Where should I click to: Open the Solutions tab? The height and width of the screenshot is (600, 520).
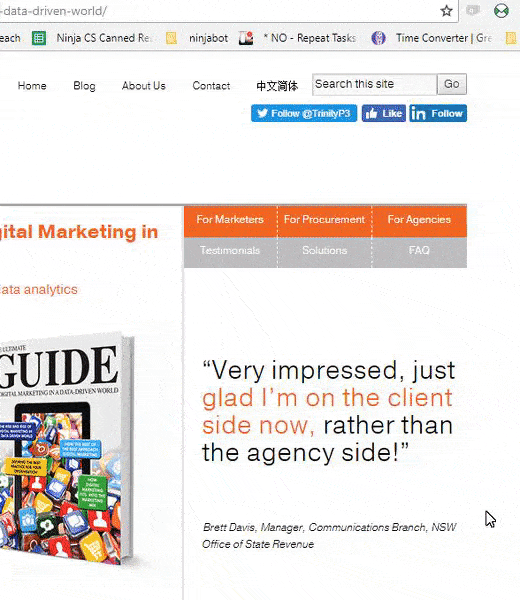click(x=324, y=251)
